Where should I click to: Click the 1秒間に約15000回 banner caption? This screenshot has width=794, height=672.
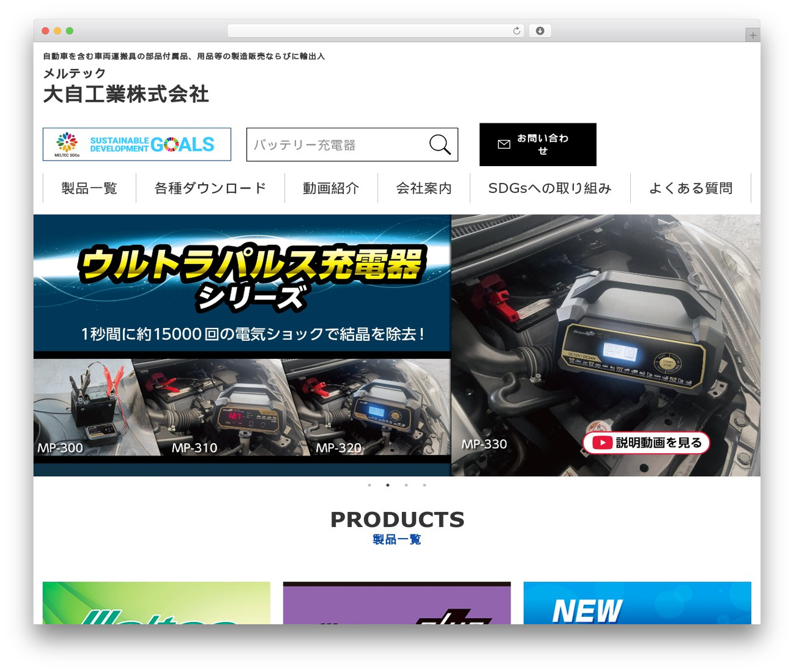[252, 334]
